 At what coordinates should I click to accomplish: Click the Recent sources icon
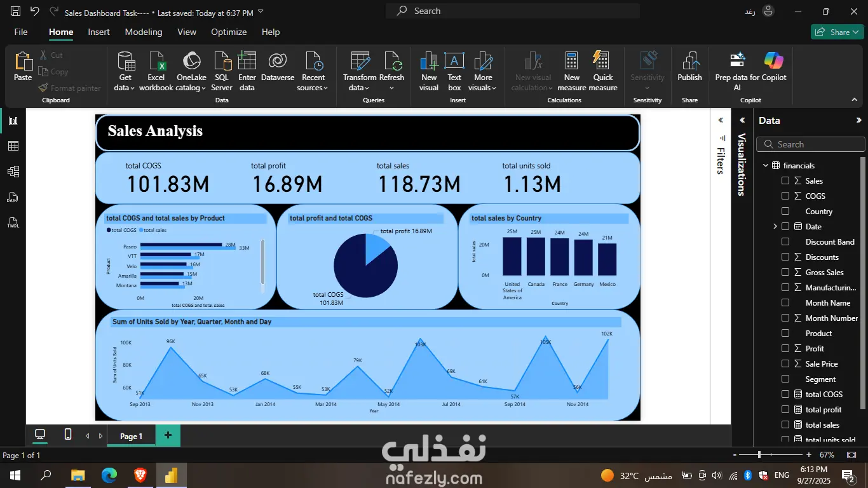(313, 61)
